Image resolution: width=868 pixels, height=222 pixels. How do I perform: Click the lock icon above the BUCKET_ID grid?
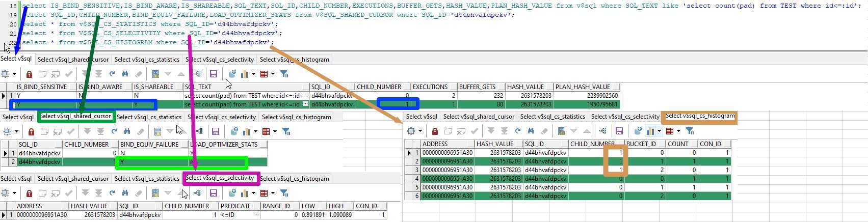(x=435, y=131)
